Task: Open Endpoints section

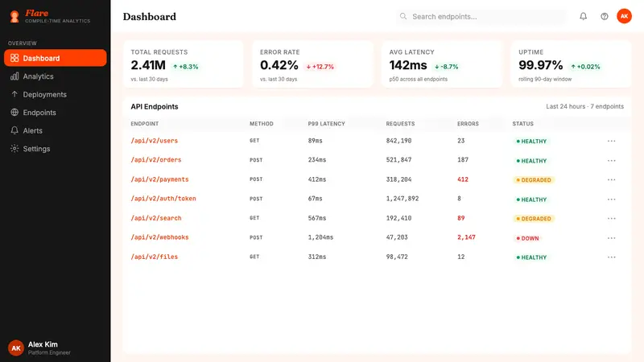Action: (55, 112)
